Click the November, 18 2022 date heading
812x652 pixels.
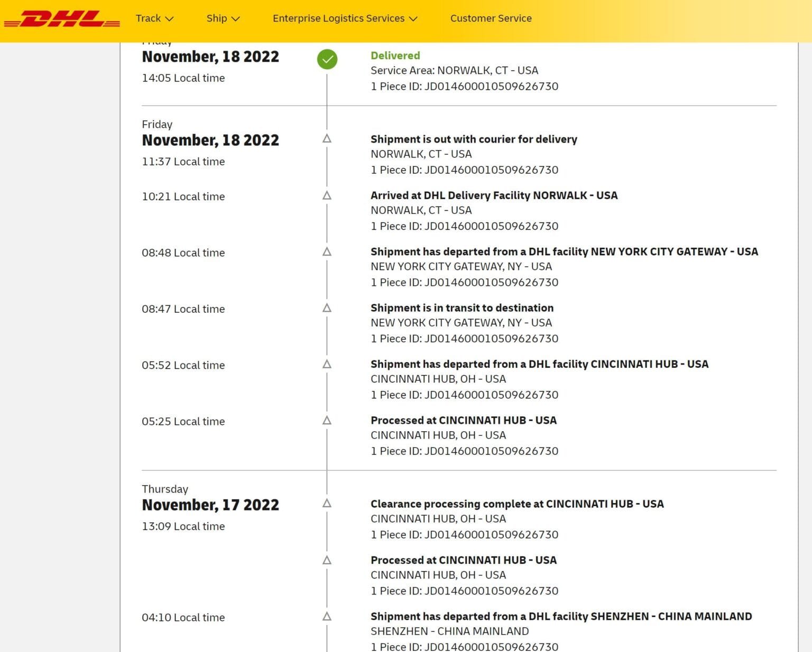pos(210,56)
